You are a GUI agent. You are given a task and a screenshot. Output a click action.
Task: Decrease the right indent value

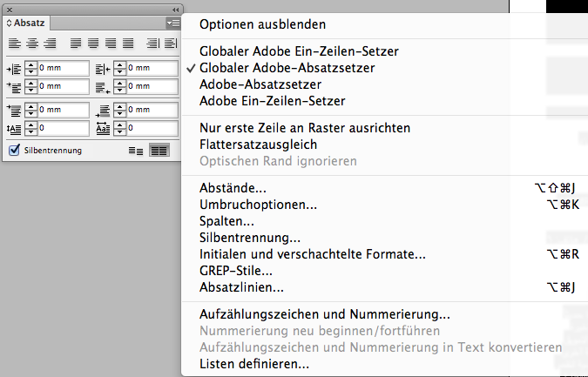pyautogui.click(x=119, y=72)
